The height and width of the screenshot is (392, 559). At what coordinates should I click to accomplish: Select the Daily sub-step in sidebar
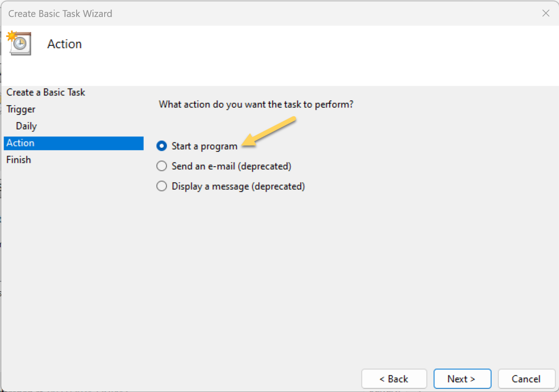tap(26, 126)
